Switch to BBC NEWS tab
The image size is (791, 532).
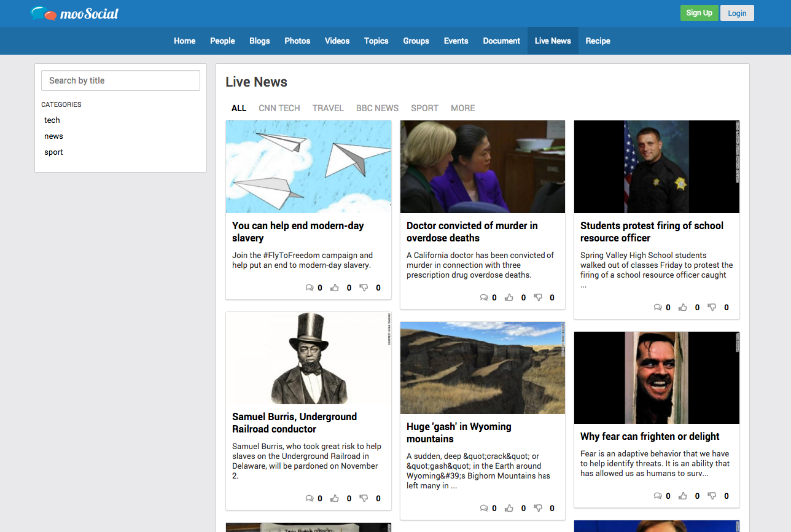click(x=378, y=108)
